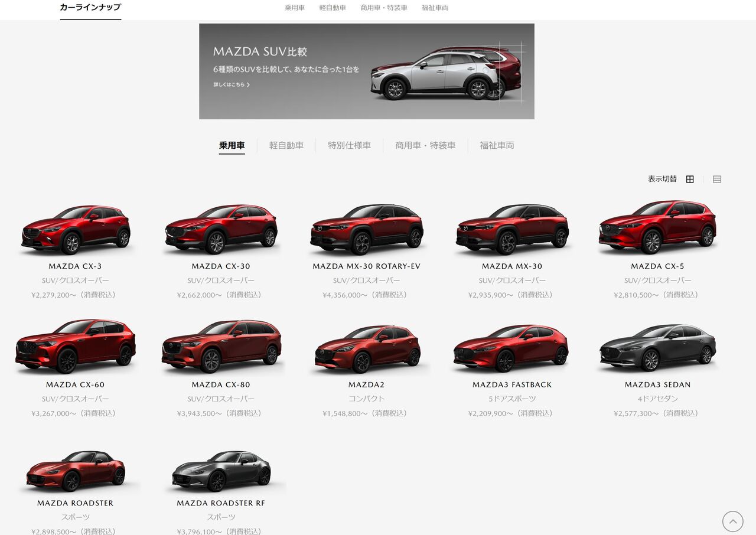Select the 軽自動車 category tab
The width and height of the screenshot is (756, 535).
(x=286, y=145)
